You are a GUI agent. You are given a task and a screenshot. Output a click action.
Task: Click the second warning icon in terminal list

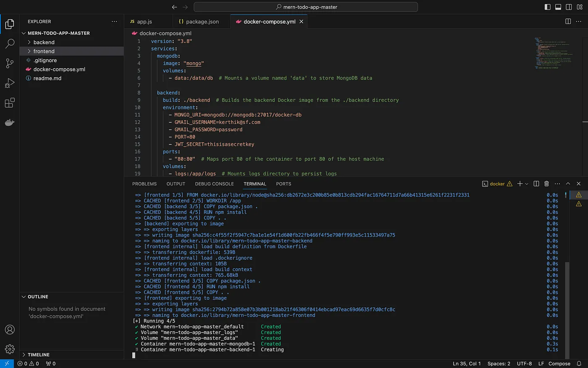pyautogui.click(x=579, y=204)
